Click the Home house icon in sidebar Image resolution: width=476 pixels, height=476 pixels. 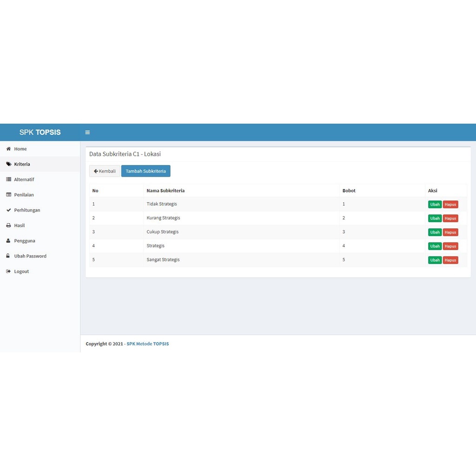point(8,149)
